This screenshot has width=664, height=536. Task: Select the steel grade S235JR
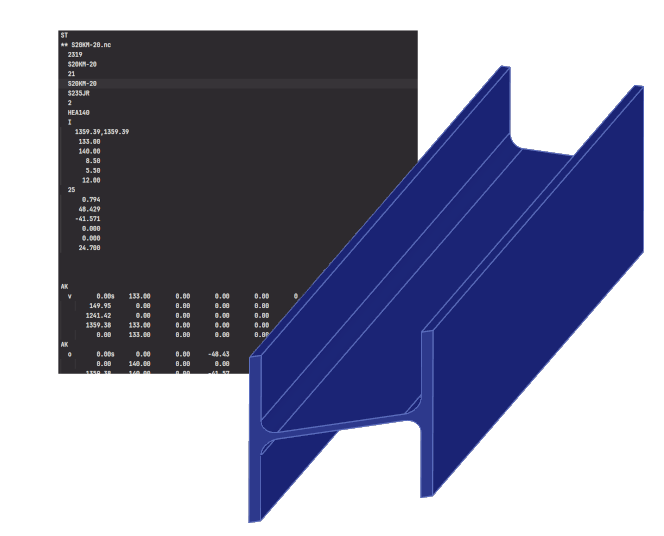(78, 94)
